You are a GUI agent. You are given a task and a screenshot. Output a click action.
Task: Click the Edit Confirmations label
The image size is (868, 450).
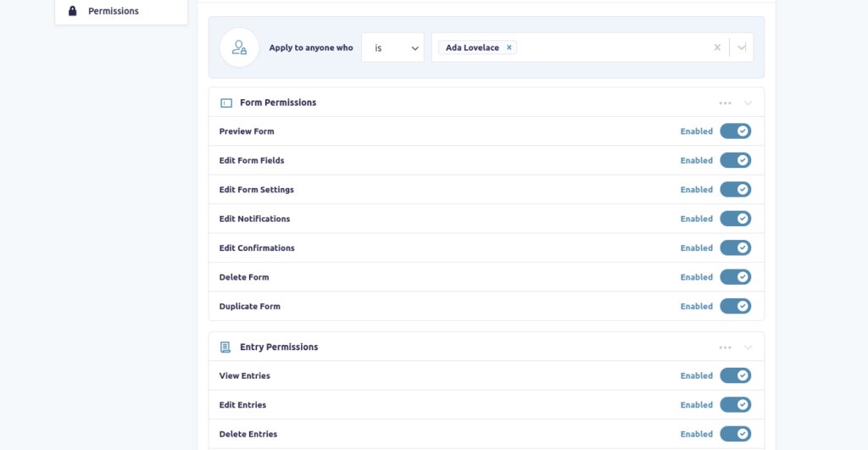(257, 248)
